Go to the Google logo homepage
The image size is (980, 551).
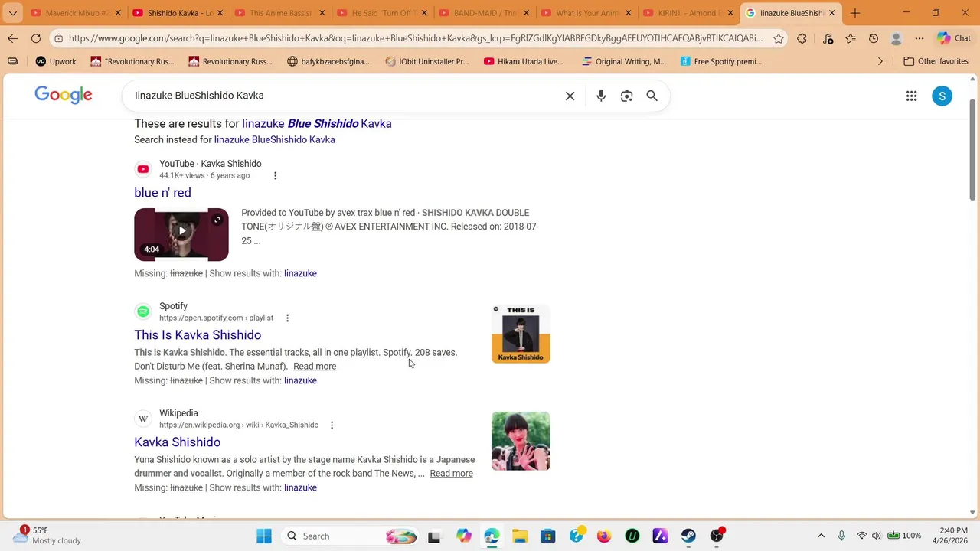point(64,95)
